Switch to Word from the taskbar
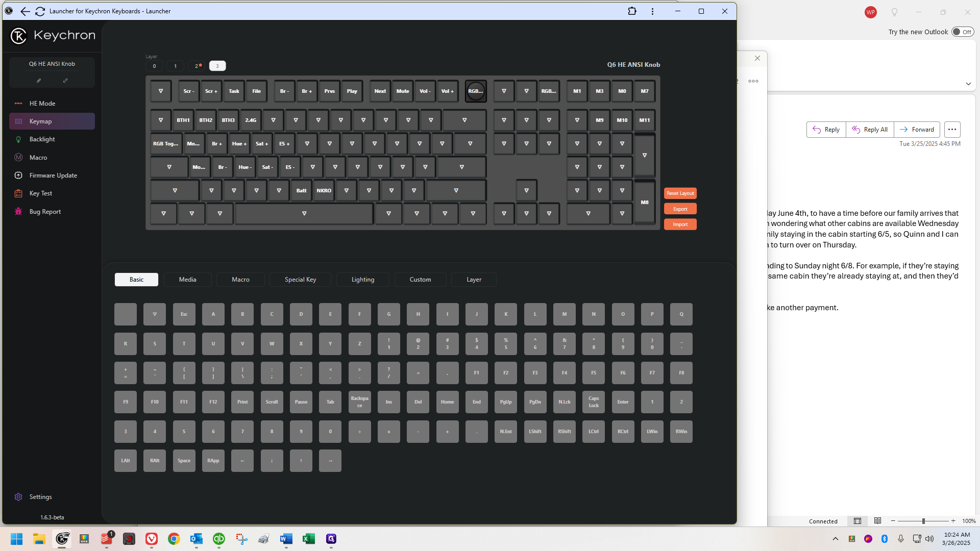Viewport: 980px width, 551px height. pyautogui.click(x=286, y=539)
